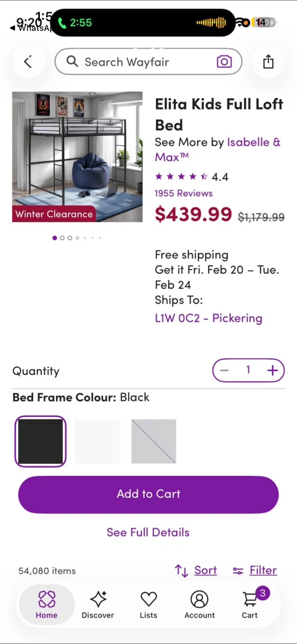This screenshot has width=297, height=644.
Task: Choose the grey crossed-out colour swatch
Action: 153,441
